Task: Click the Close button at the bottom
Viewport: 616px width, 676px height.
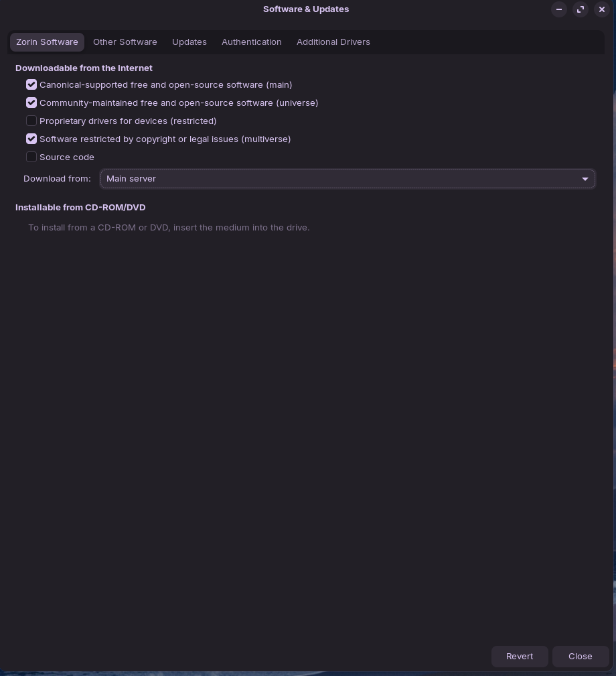Action: [581, 657]
